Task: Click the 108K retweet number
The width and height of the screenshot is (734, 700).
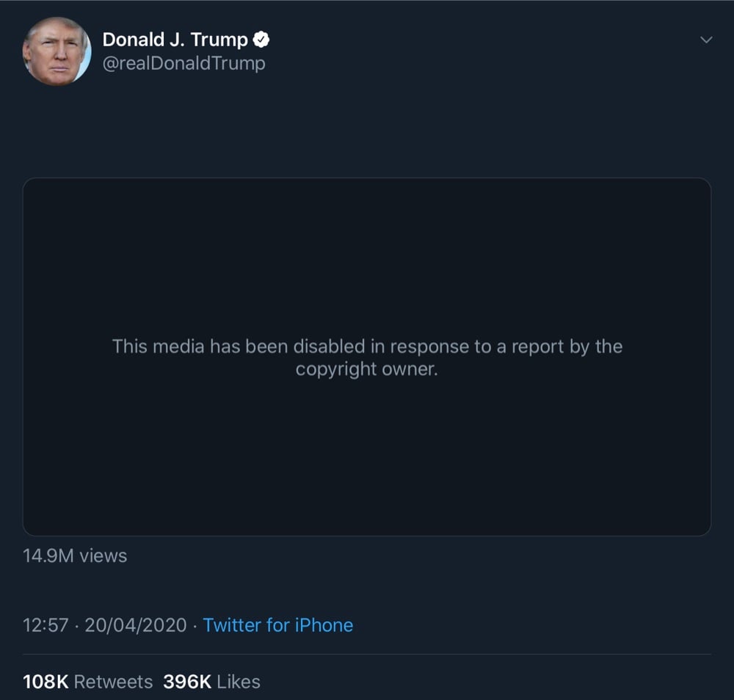Action: coord(46,682)
